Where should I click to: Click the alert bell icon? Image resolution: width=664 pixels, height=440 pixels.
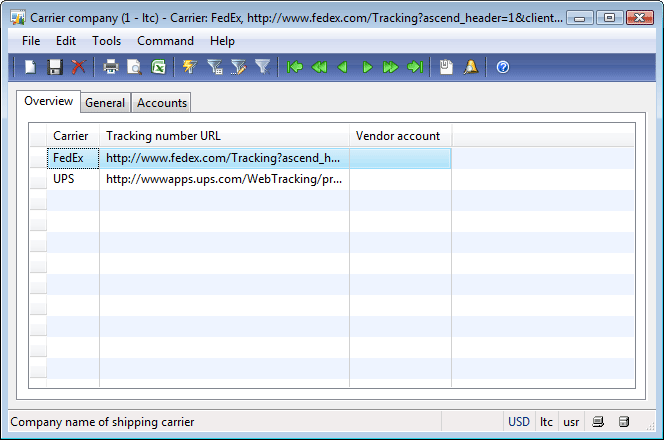point(470,67)
